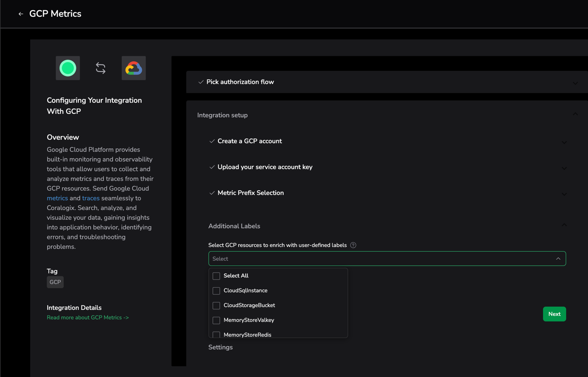588x377 pixels.
Task: Click the sync arrows icon between logos
Action: pos(100,68)
